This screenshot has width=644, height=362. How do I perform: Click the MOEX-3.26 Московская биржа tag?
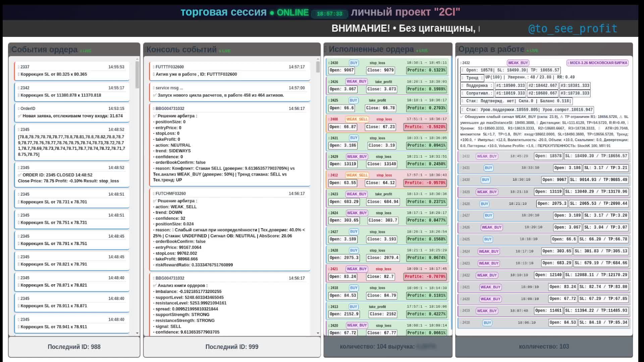coord(597,63)
